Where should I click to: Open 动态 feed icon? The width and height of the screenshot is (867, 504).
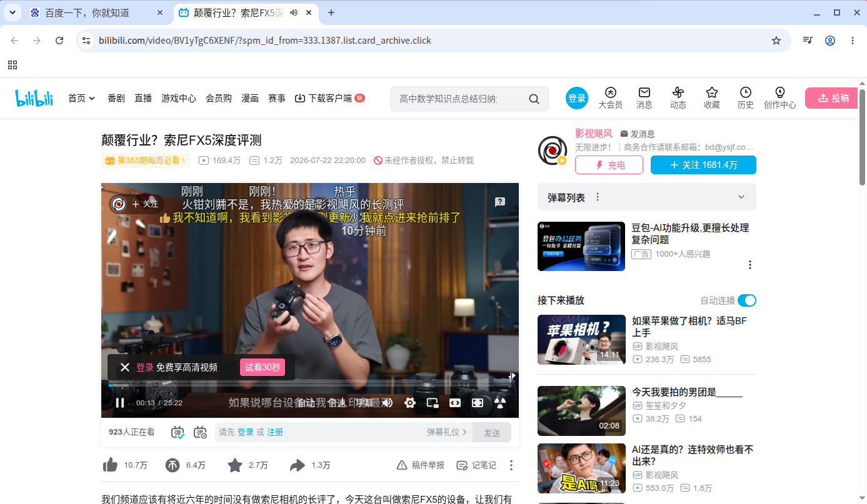click(x=678, y=98)
